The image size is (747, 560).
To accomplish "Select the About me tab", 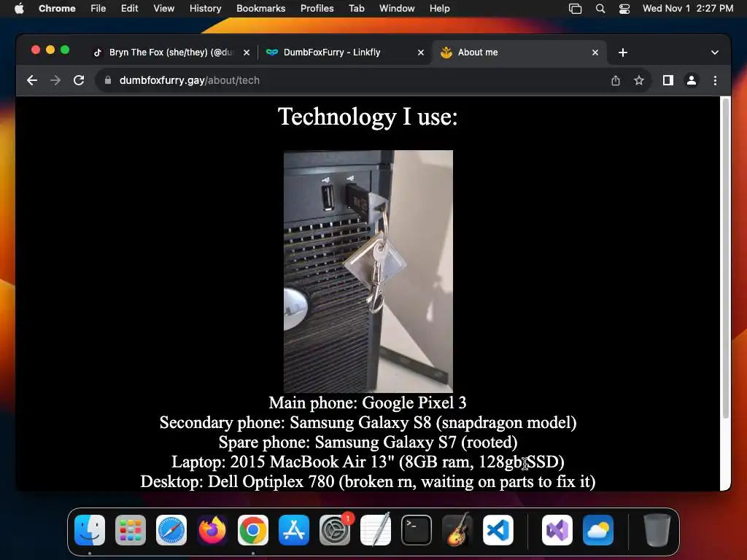I will point(519,52).
